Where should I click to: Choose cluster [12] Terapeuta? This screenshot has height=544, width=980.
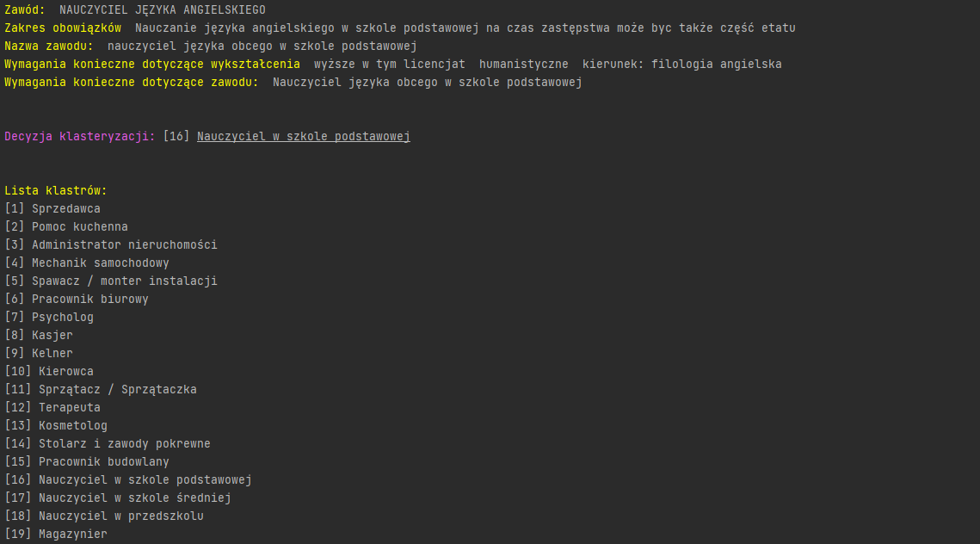69,408
